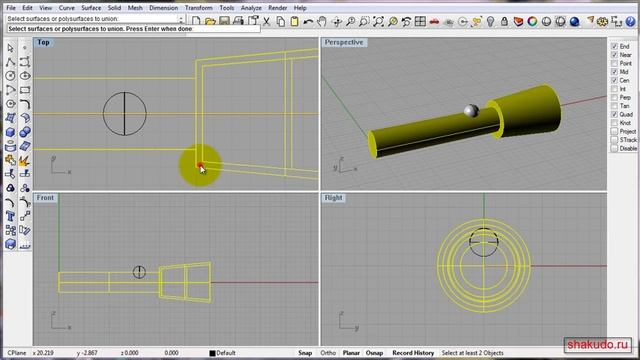Open the Analyze menu

click(x=251, y=8)
